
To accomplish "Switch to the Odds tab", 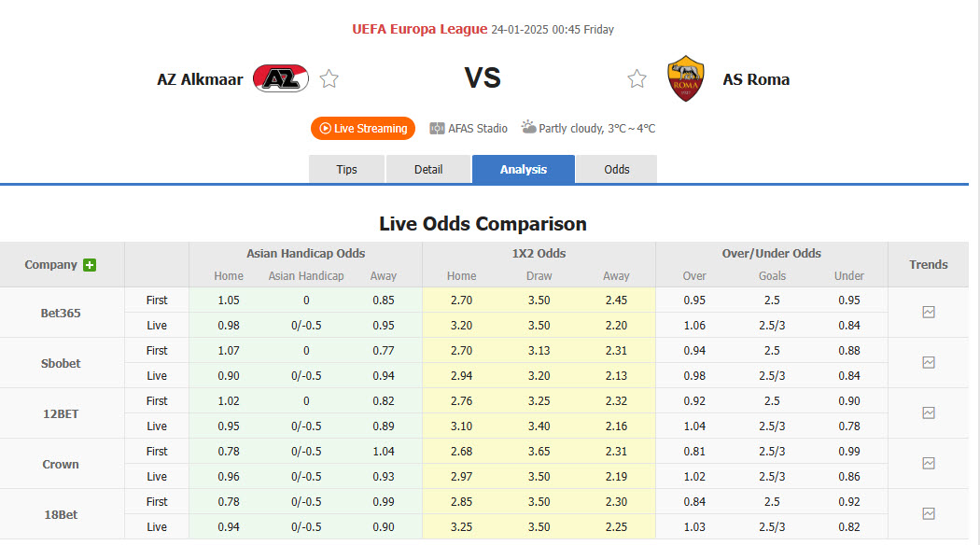I will [616, 169].
